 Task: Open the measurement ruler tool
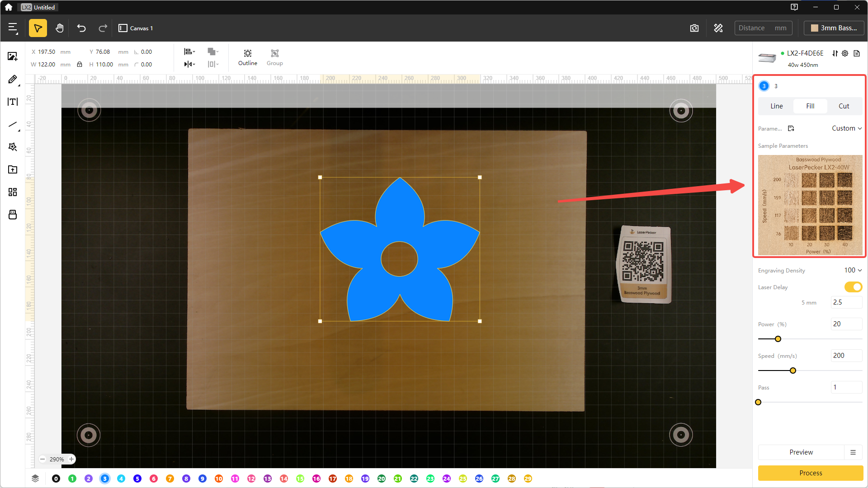click(718, 28)
